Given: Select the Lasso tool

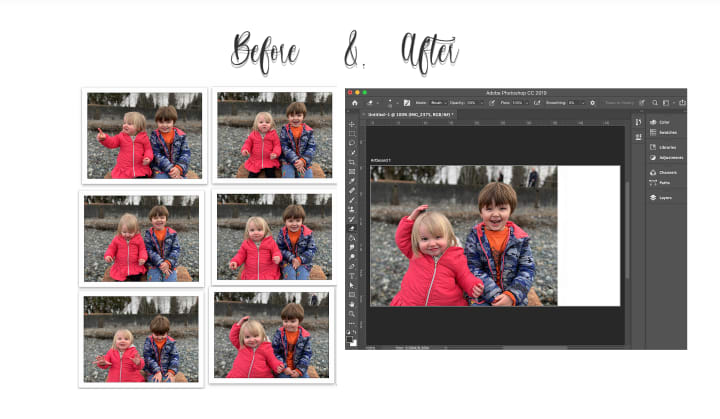Looking at the screenshot, I should pos(352,143).
